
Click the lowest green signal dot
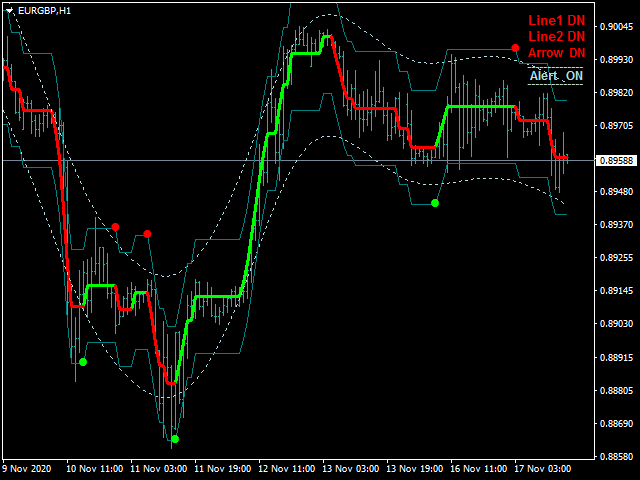click(175, 439)
